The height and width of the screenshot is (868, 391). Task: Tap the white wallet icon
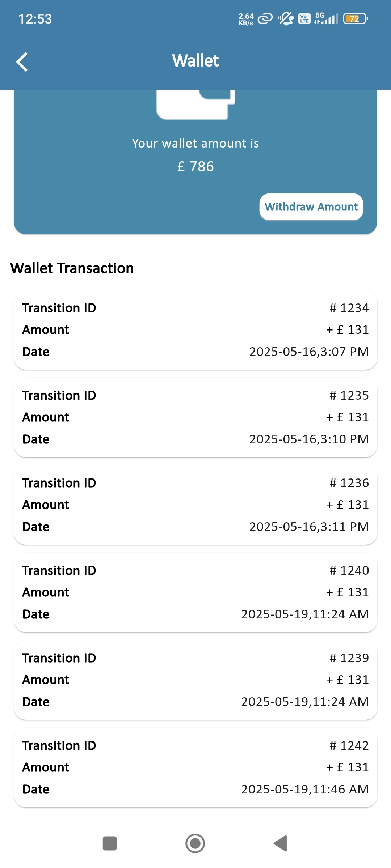(x=195, y=104)
